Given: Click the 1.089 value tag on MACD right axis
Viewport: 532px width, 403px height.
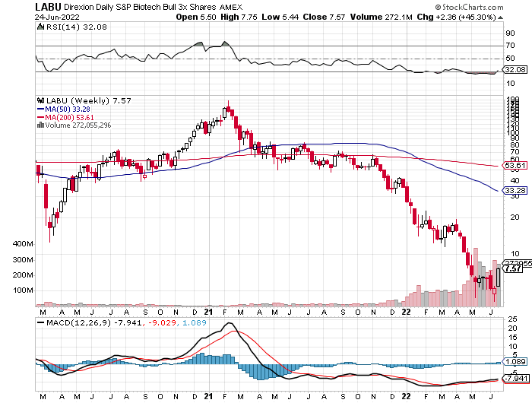Looking at the screenshot, I should 516,362.
